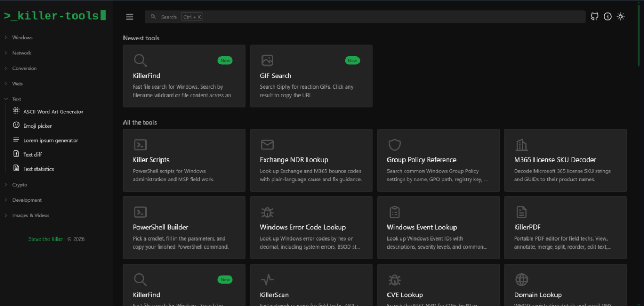Click CVE Lookup bug icon
This screenshot has width=644, height=306.
point(394,279)
